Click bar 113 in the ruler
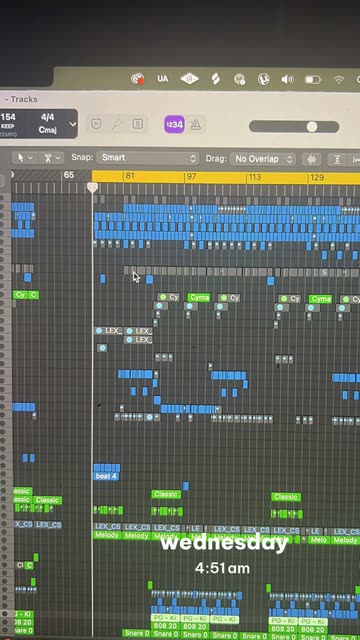The width and height of the screenshot is (360, 640). [x=255, y=177]
